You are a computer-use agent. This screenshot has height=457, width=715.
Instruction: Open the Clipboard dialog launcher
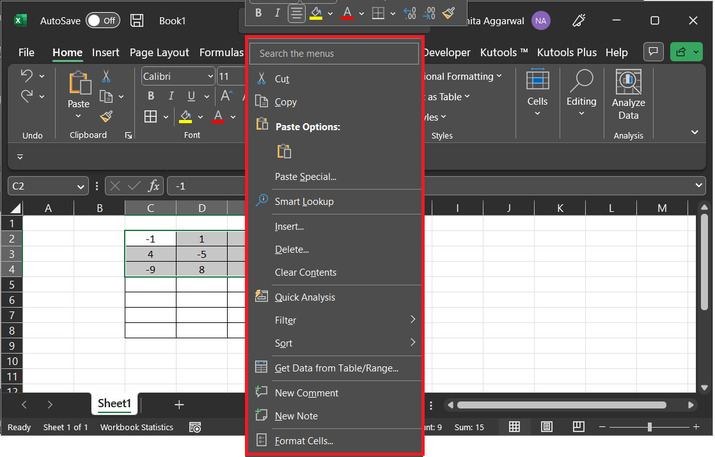pos(129,135)
